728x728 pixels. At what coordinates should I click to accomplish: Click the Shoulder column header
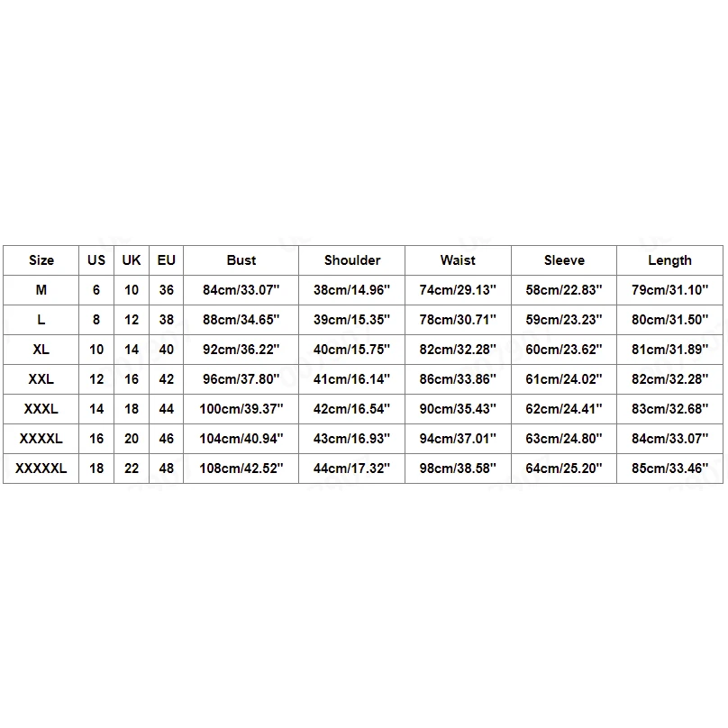(352, 260)
